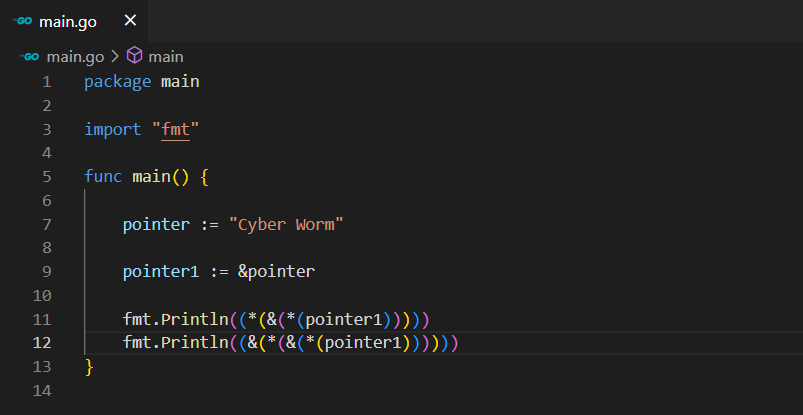Click the pointer1 variable declaration on line 9
Image resolution: width=803 pixels, height=415 pixels.
pos(161,272)
